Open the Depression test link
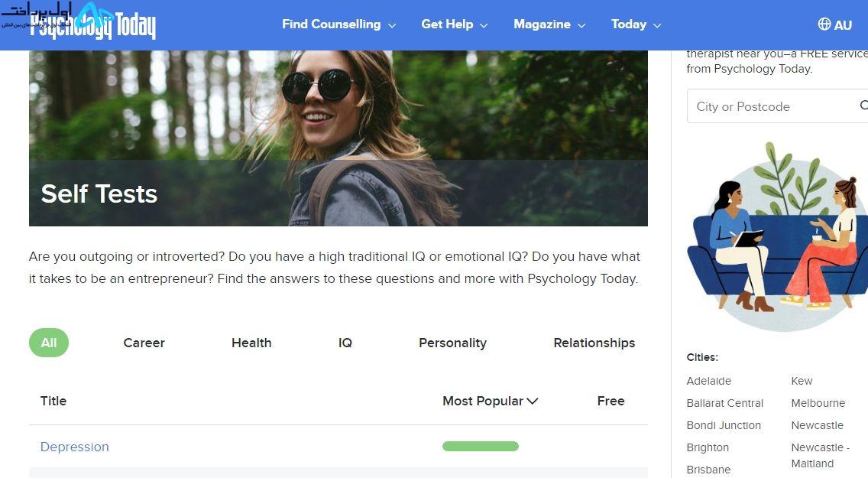The width and height of the screenshot is (868, 478). (75, 447)
